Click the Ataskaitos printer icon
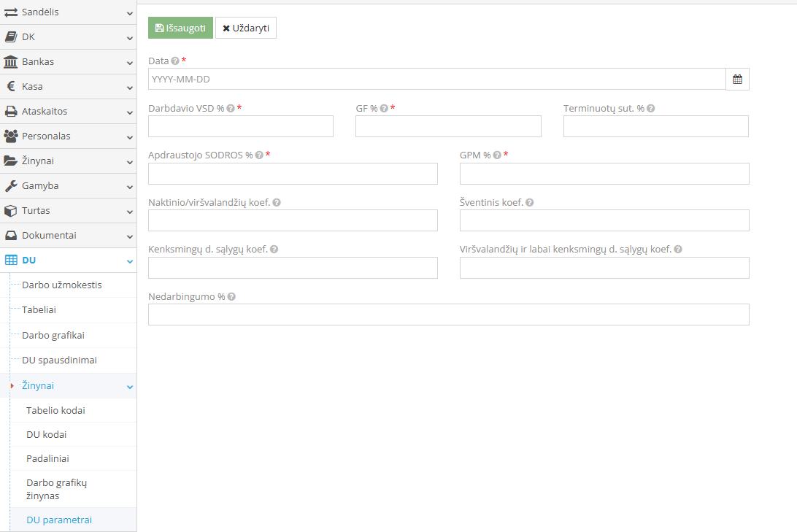 pyautogui.click(x=11, y=111)
